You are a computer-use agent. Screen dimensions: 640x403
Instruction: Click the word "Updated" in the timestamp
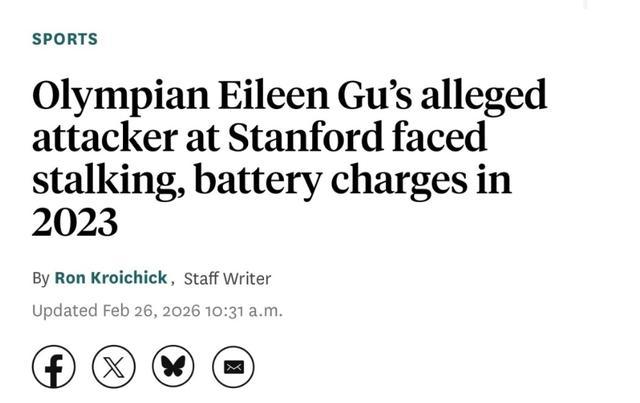(65, 310)
